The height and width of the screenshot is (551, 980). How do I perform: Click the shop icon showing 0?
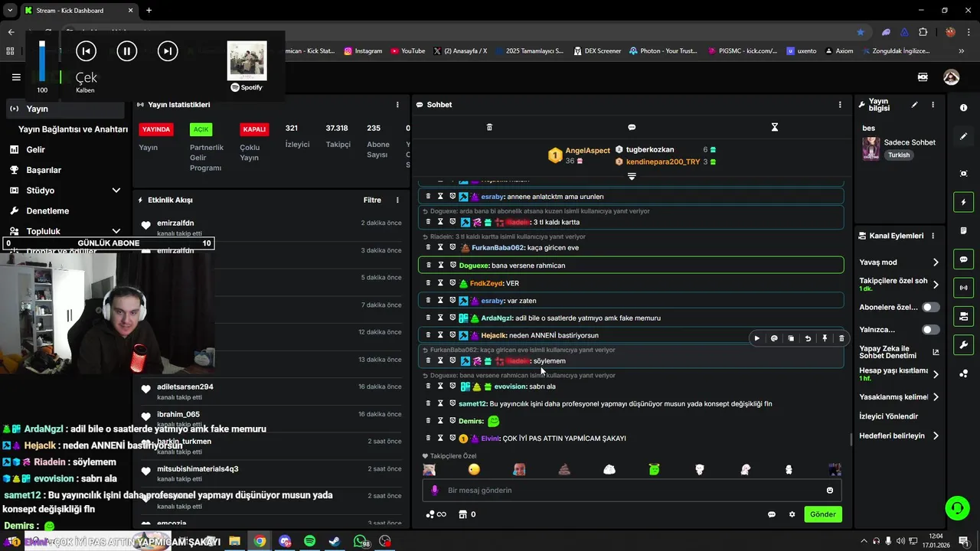[467, 514]
